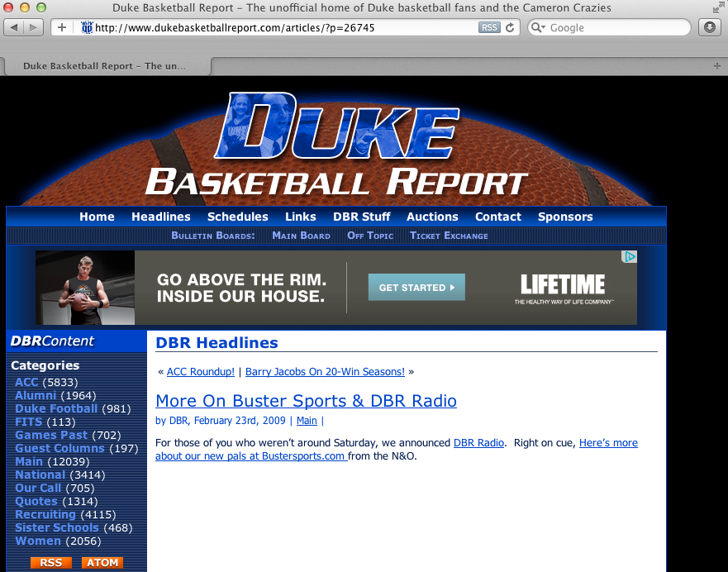Screen dimensions: 728x572
Task: Open the Downloads button in toolbar
Action: [710, 28]
